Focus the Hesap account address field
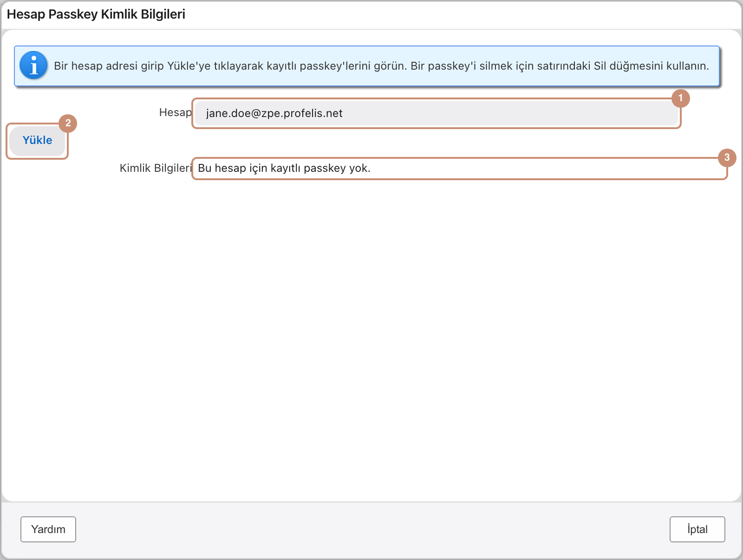Image resolution: width=743 pixels, height=560 pixels. 436,113
